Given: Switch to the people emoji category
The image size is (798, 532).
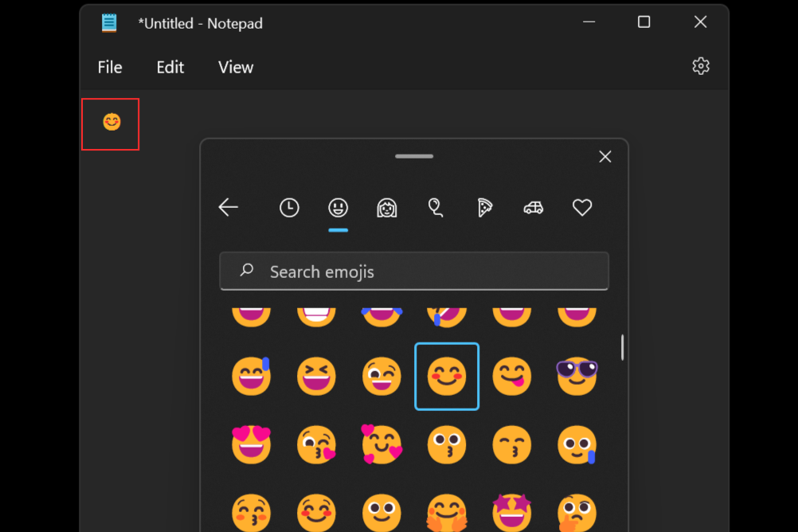Looking at the screenshot, I should point(387,208).
